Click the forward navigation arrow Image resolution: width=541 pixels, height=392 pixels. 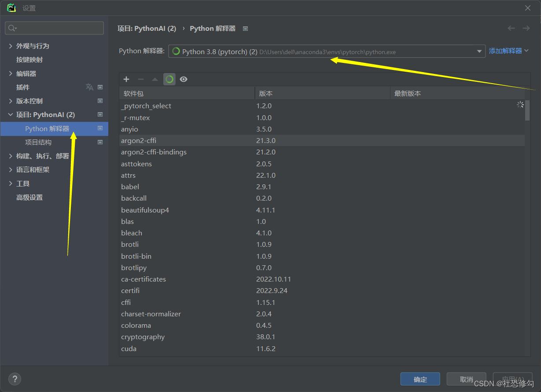click(526, 28)
